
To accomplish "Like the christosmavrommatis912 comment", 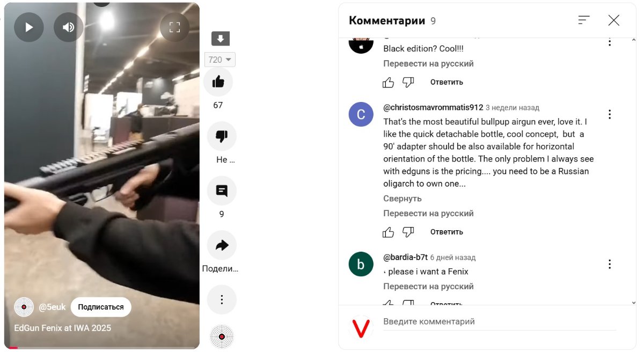I will click(x=388, y=232).
